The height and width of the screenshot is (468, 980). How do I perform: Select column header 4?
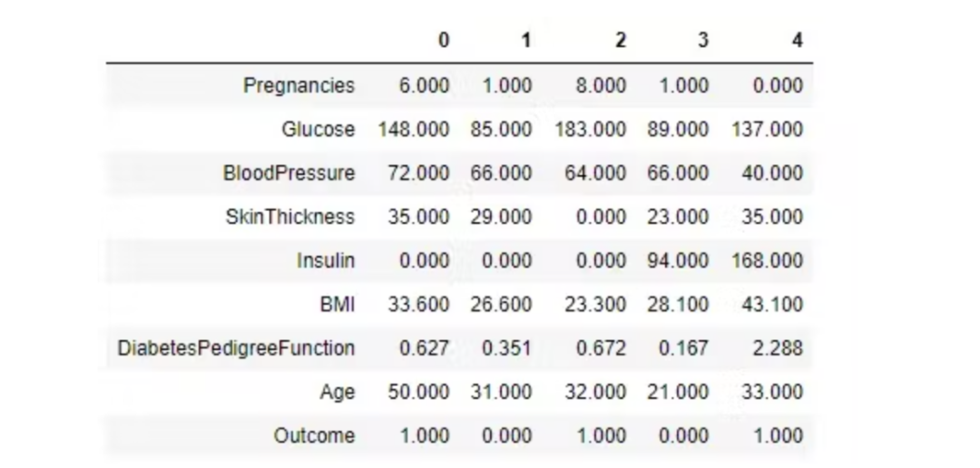(x=797, y=41)
